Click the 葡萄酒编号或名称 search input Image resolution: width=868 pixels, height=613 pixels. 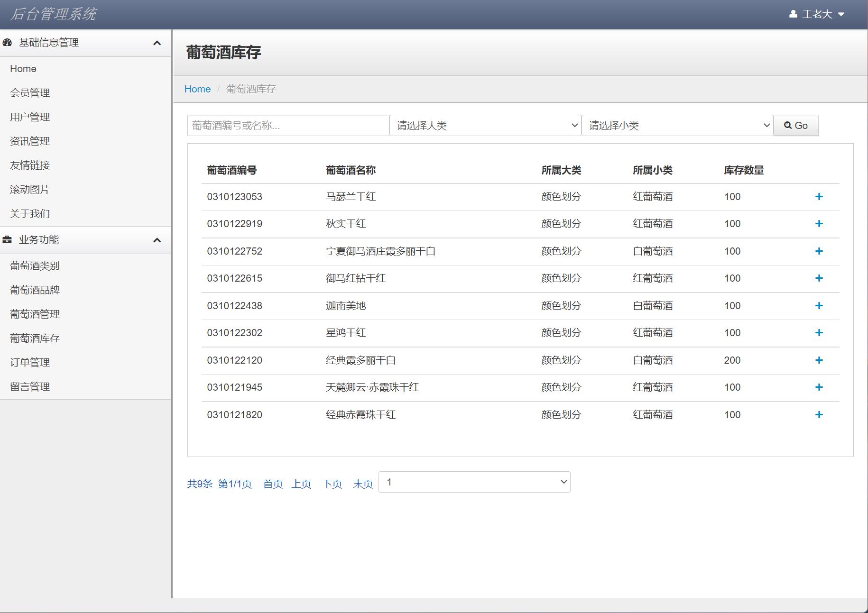pyautogui.click(x=287, y=125)
